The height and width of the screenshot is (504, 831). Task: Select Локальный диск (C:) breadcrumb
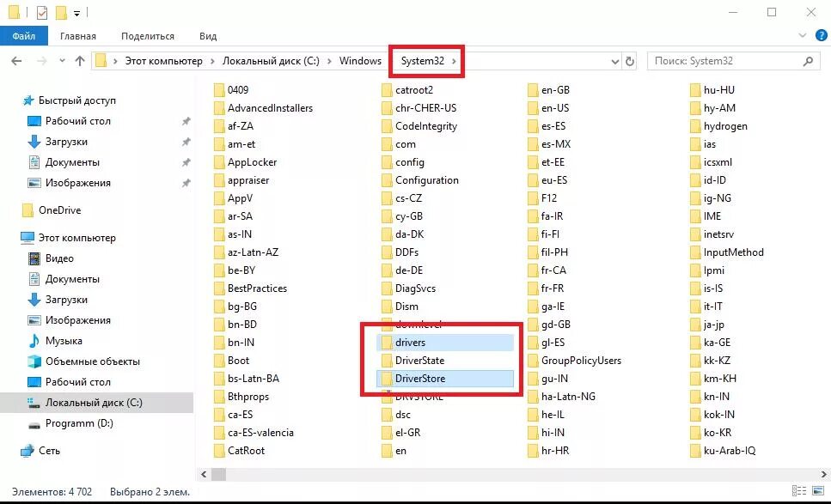coord(271,61)
